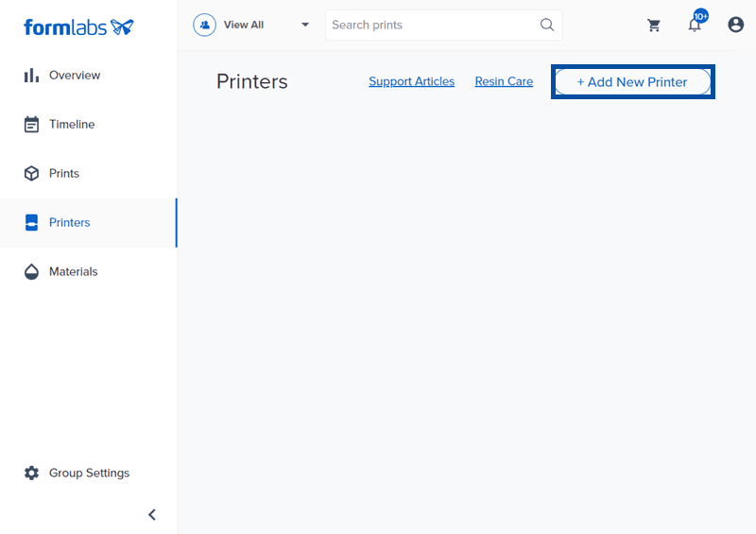Click the Materials droplet icon
The width and height of the screenshot is (756, 534).
point(31,272)
